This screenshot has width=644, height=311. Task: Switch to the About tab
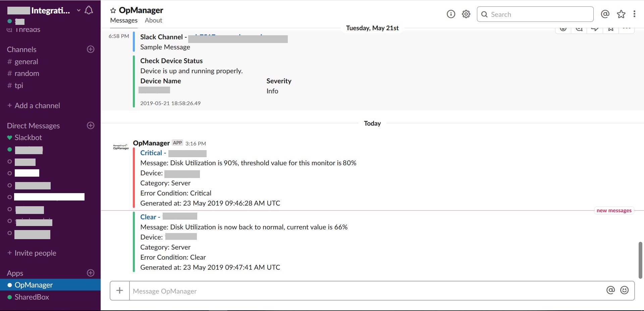[x=153, y=20]
